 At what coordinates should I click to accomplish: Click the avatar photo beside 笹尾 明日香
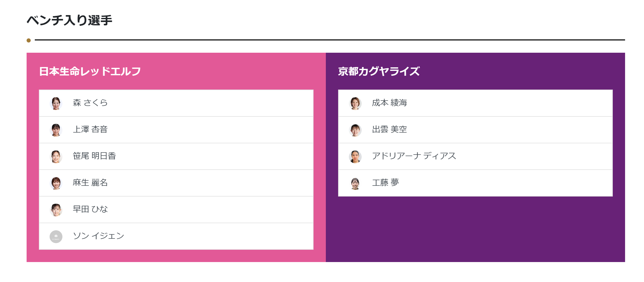56,157
